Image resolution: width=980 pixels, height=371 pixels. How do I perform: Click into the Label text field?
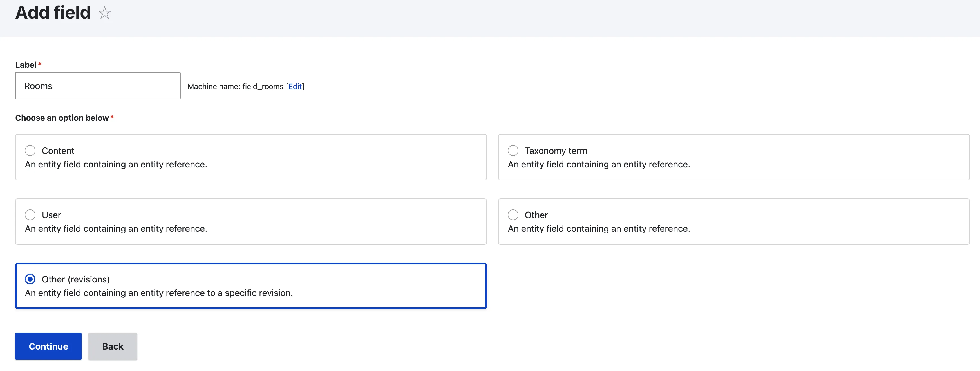(98, 86)
